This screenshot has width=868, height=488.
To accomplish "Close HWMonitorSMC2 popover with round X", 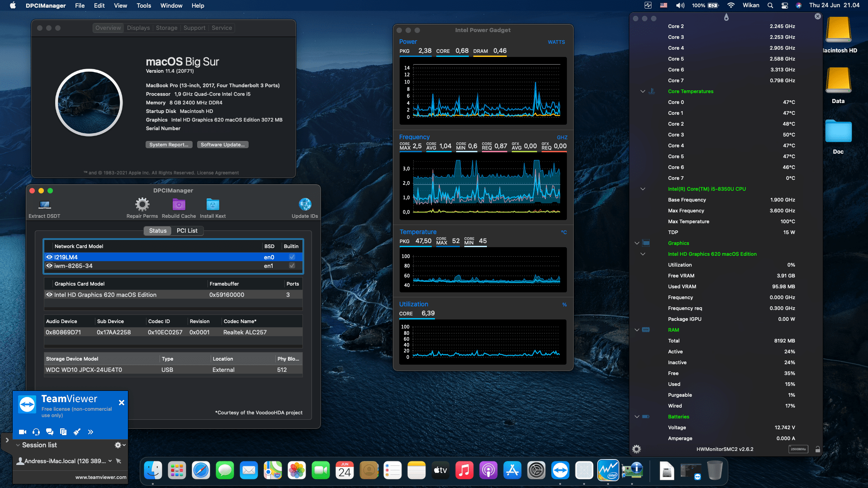I will tap(817, 16).
